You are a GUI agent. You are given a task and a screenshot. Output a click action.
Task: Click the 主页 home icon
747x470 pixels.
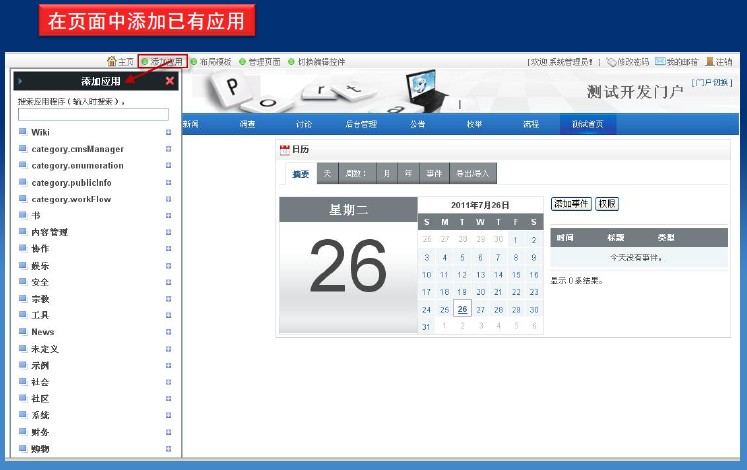click(x=112, y=62)
